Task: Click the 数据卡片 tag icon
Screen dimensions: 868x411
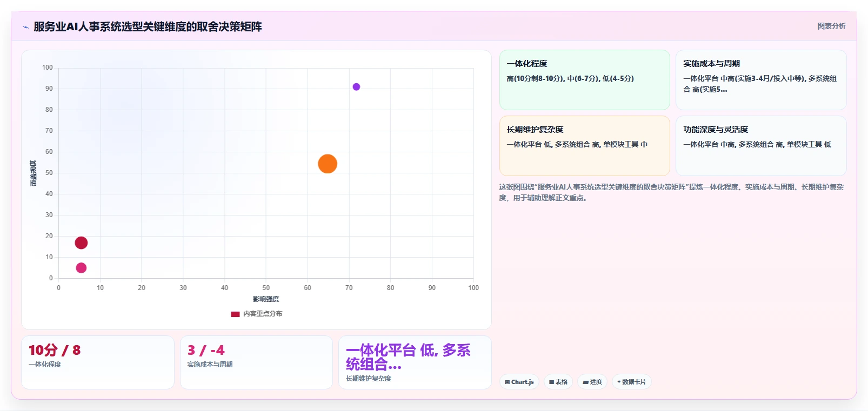Action: click(x=619, y=382)
